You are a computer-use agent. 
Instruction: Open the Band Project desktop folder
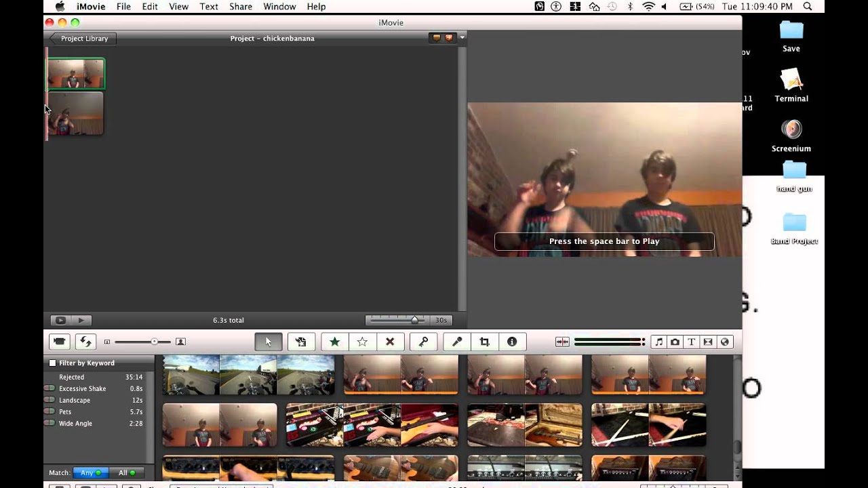[794, 228]
